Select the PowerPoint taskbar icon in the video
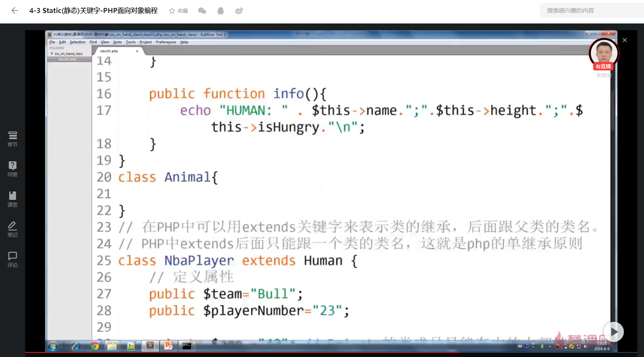Viewport: 644px width, 357px height. click(x=169, y=346)
